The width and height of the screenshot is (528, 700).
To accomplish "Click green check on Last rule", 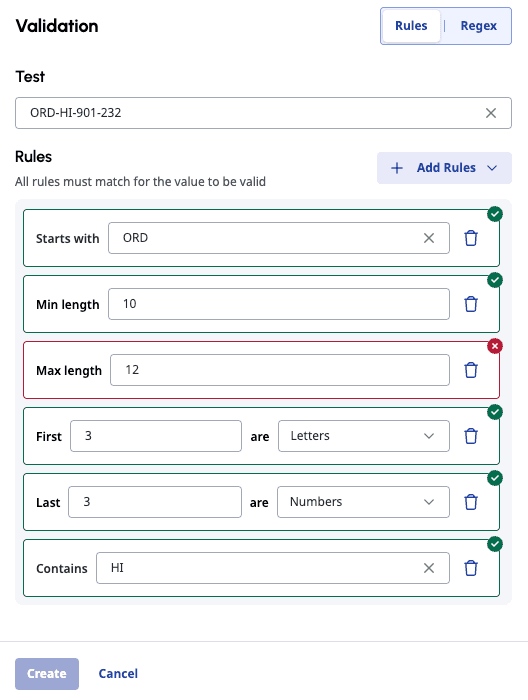I will click(495, 478).
